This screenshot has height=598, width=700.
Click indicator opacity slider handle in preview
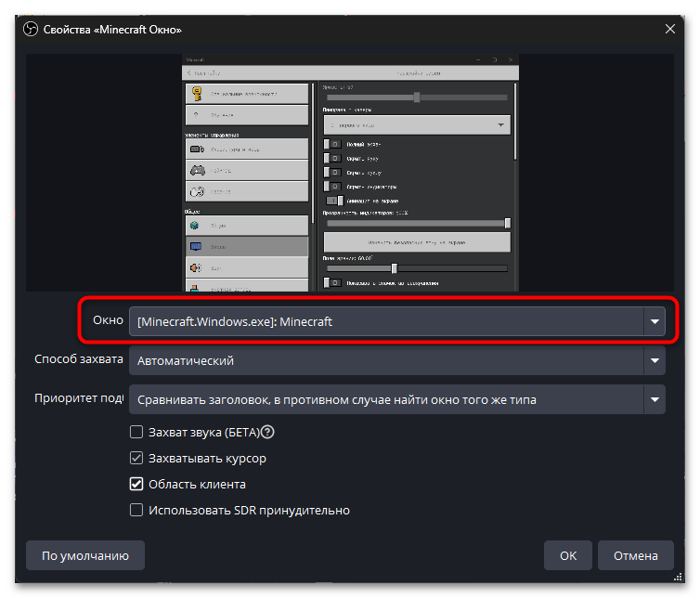[x=508, y=223]
